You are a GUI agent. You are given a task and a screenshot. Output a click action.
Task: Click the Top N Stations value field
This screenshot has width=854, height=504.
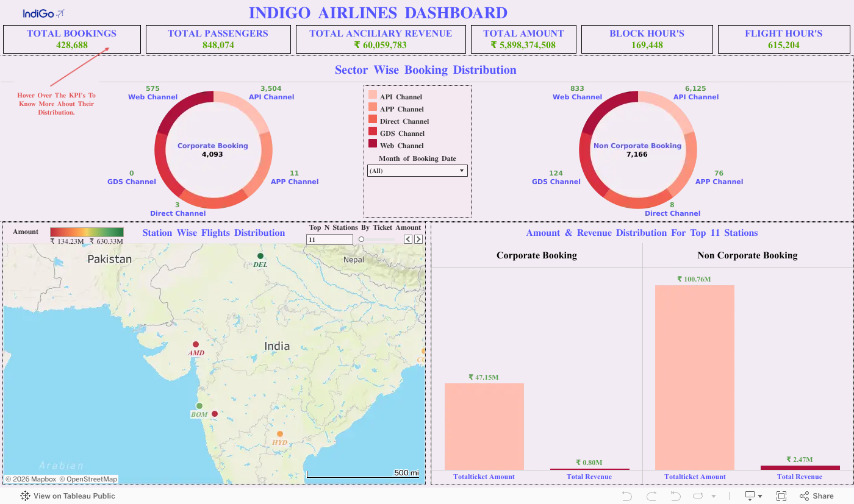(x=329, y=240)
